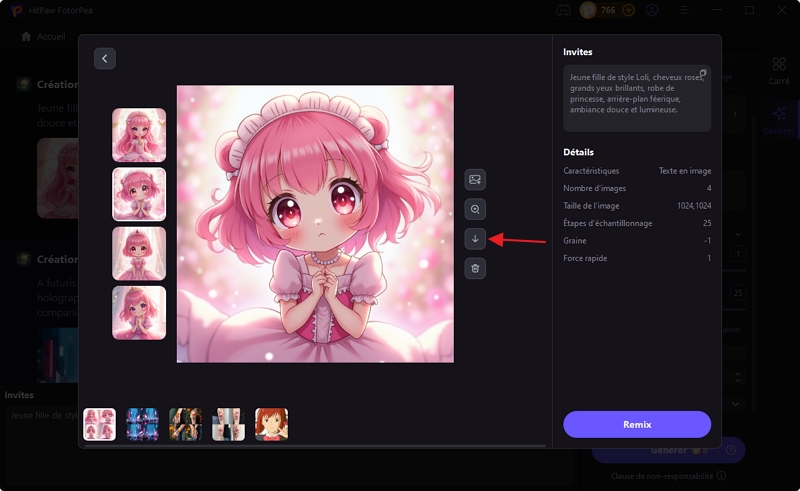Click the dimmed Générer button in background
Image resolution: width=800 pixels, height=491 pixels.
[x=668, y=450]
